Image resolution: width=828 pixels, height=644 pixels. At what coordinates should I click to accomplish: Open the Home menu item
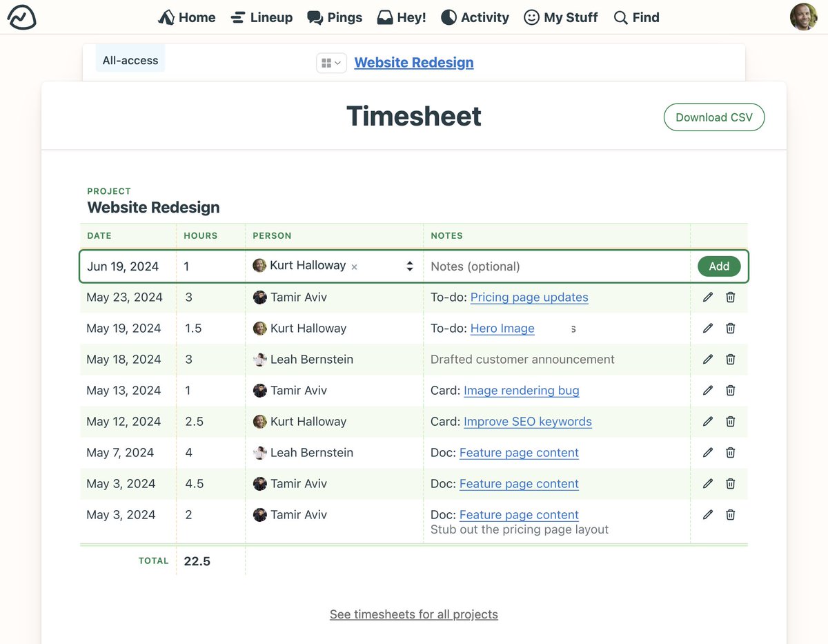(186, 17)
